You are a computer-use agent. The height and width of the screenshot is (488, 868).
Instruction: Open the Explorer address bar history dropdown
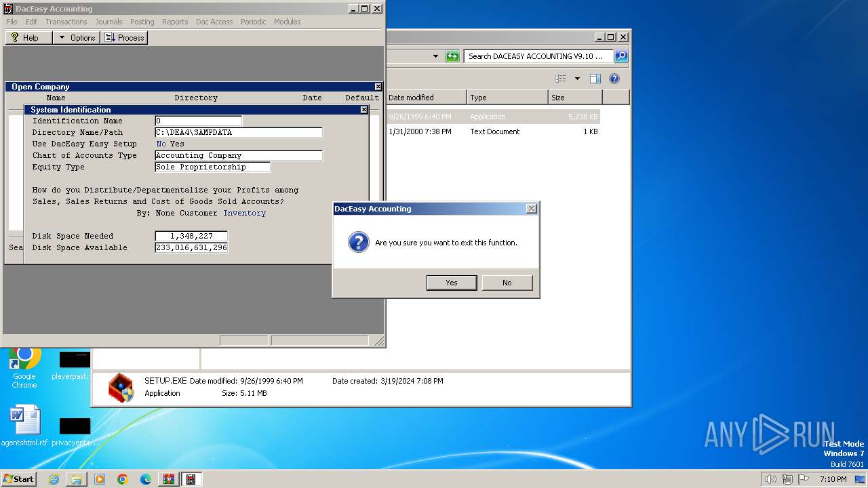point(435,56)
